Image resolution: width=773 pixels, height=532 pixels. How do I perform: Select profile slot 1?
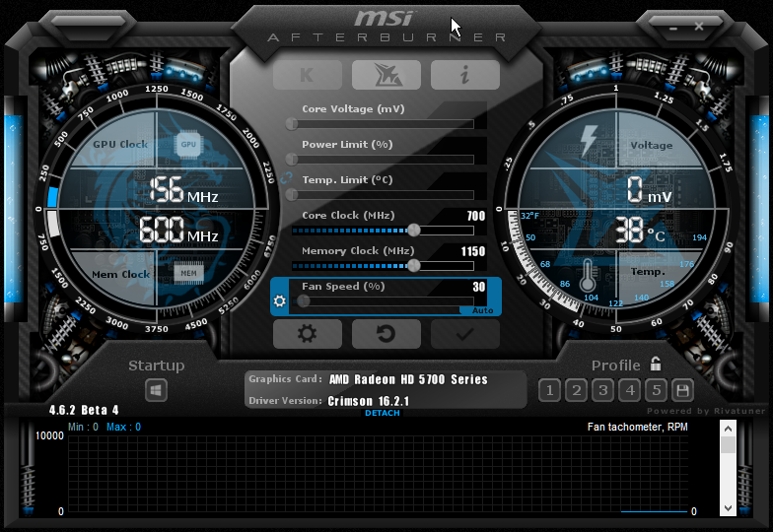[550, 390]
